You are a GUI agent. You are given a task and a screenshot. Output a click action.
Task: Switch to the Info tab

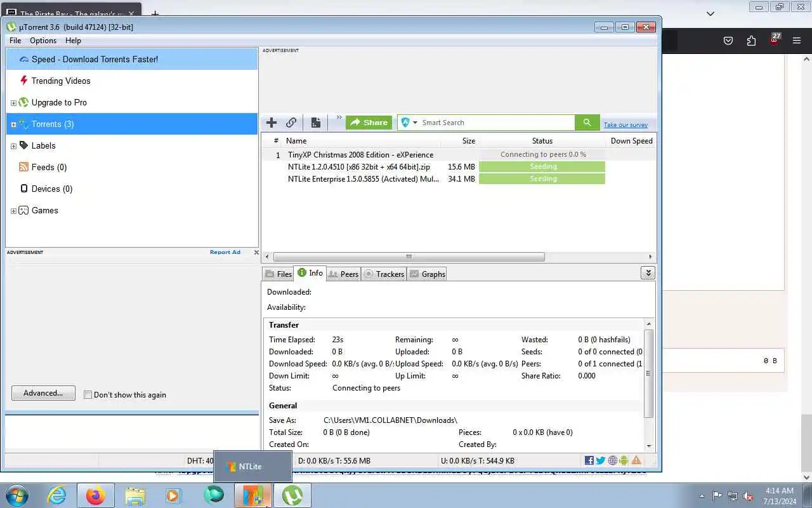(x=310, y=273)
